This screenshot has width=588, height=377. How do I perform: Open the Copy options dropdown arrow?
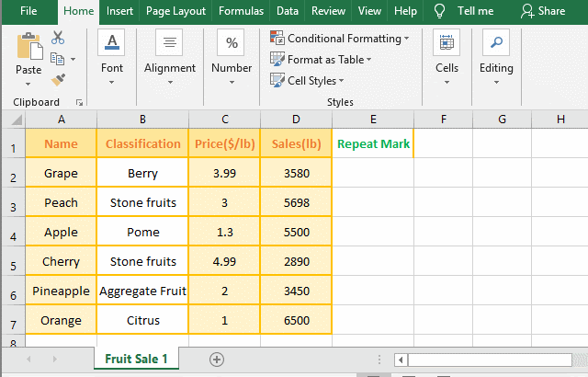tap(73, 59)
